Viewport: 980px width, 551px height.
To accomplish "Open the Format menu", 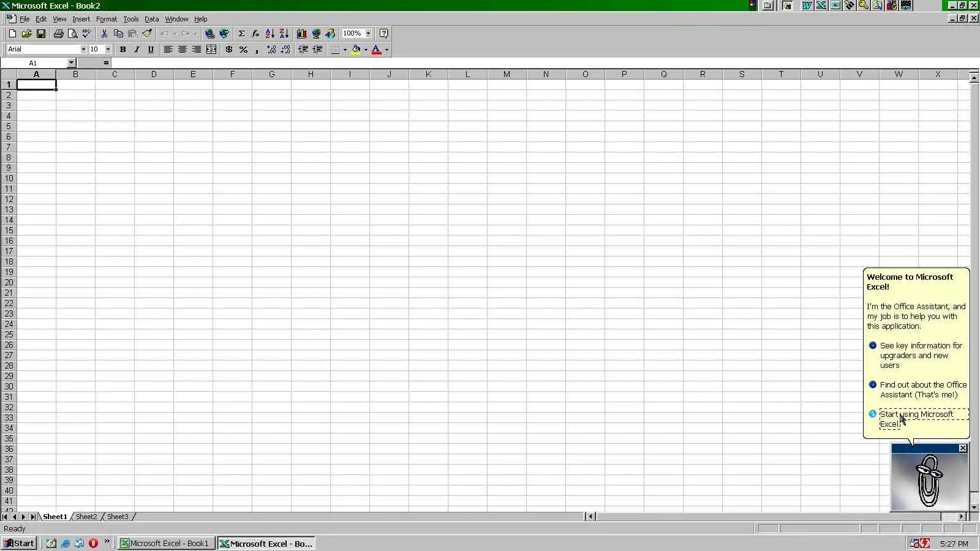I will [106, 19].
